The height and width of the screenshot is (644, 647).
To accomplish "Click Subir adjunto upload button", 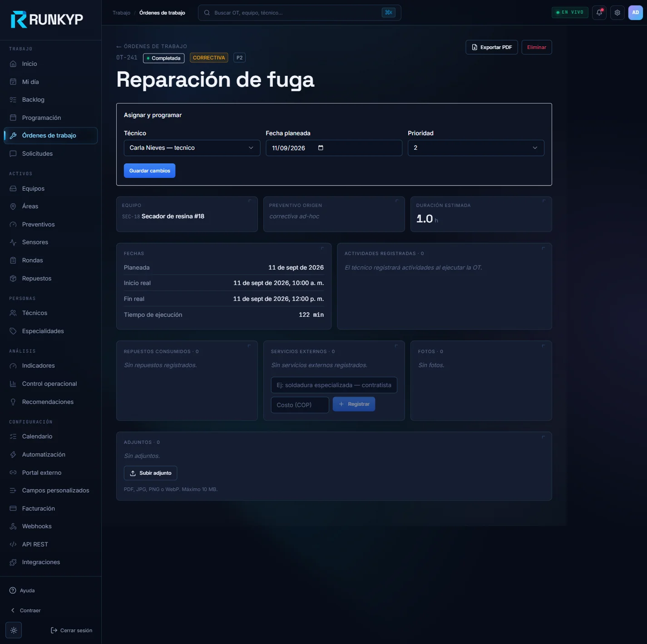I will [150, 473].
